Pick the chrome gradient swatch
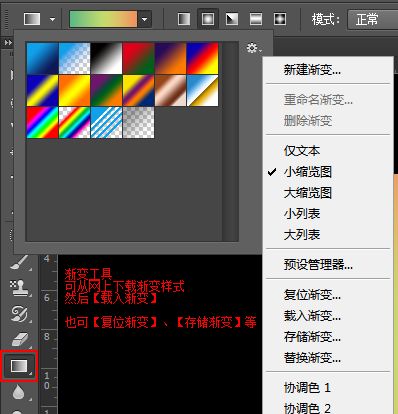 [x=202, y=90]
